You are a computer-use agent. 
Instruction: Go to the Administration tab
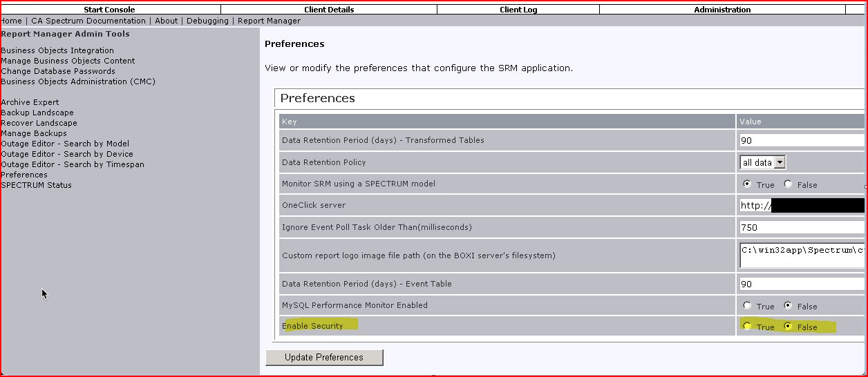[722, 10]
